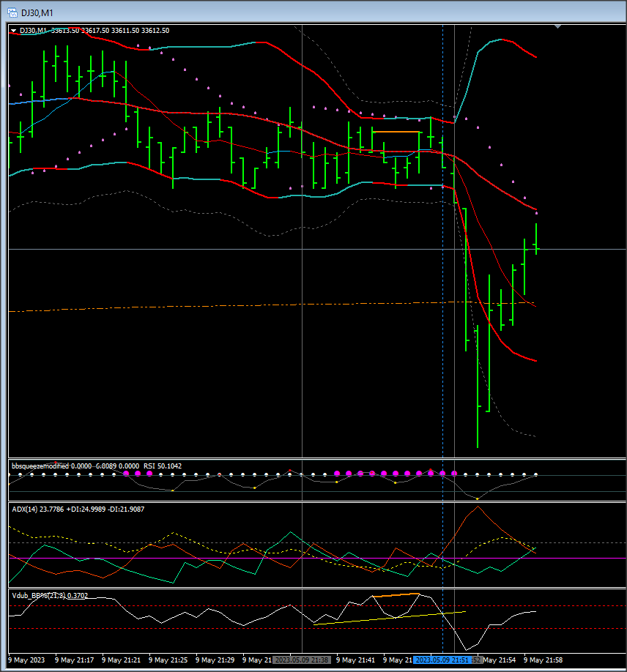This screenshot has width=627, height=672.
Task: Click the 9 May 21:21 time label
Action: [121, 660]
